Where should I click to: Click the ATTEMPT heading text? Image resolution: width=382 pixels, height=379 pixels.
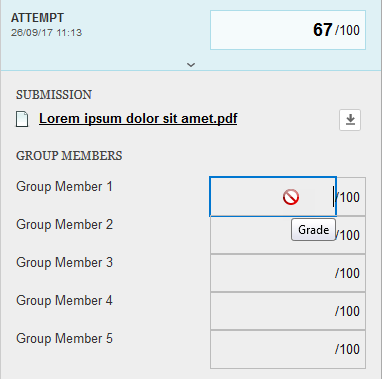(x=37, y=18)
